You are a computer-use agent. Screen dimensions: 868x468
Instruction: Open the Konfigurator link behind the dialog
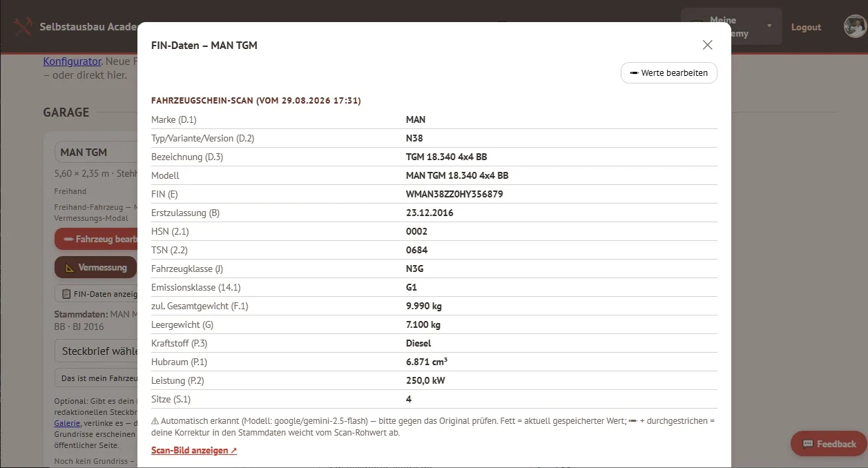(x=72, y=61)
